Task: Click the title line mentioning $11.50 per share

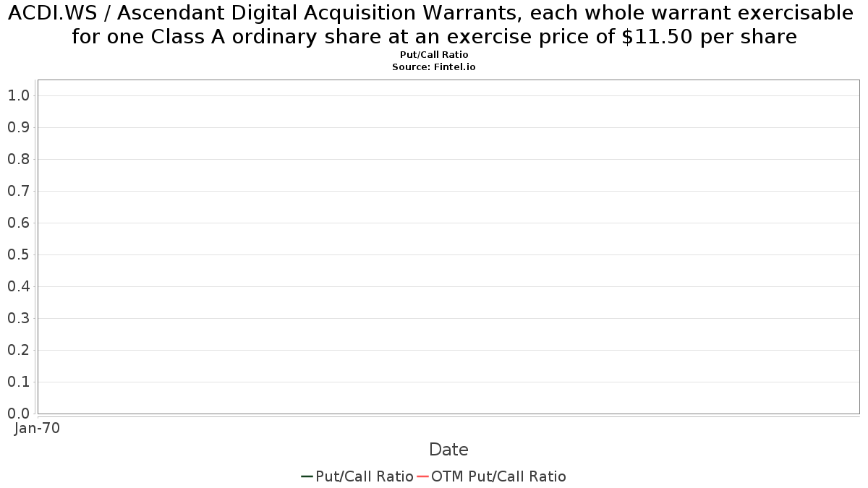Action: (x=434, y=36)
